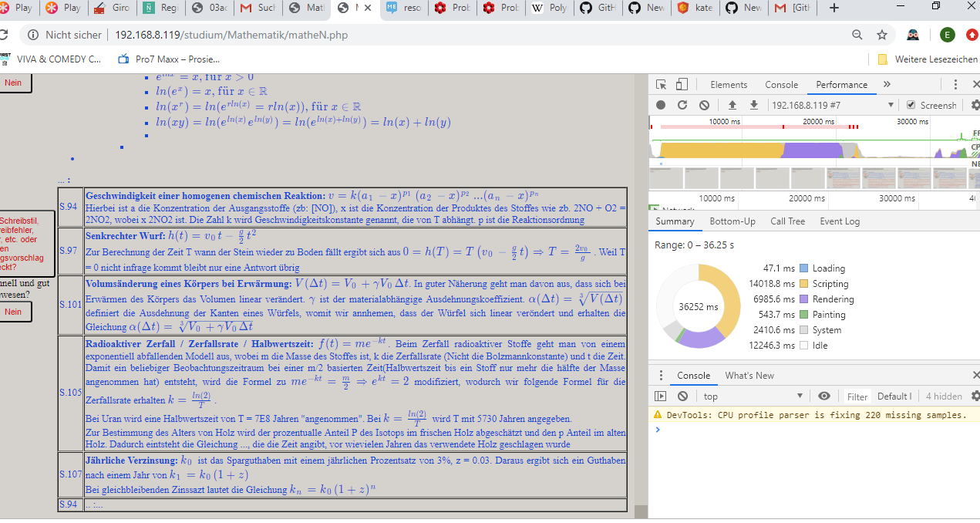Enable the Screenshots checkbox
980x523 pixels.
911,105
